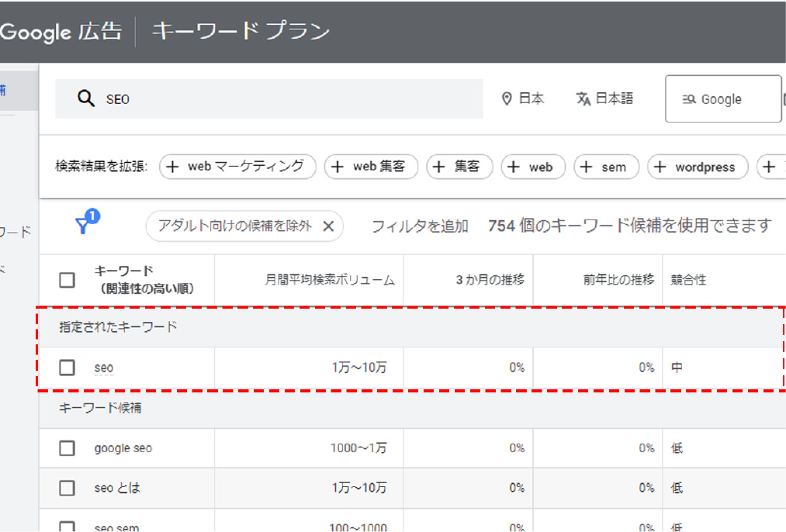Click the キーワード候補 section header
This screenshot has width=786, height=532.
[x=100, y=408]
